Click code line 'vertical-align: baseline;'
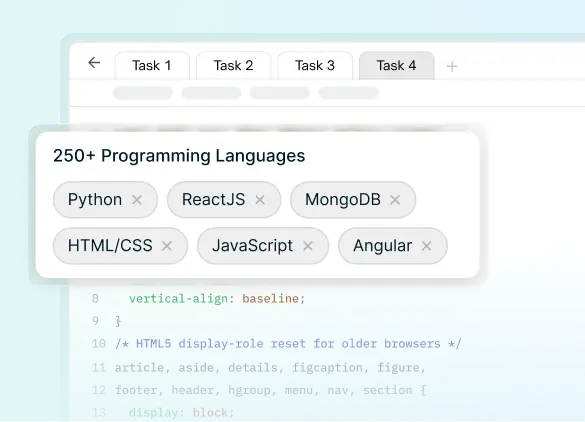The image size is (585, 422). (217, 298)
